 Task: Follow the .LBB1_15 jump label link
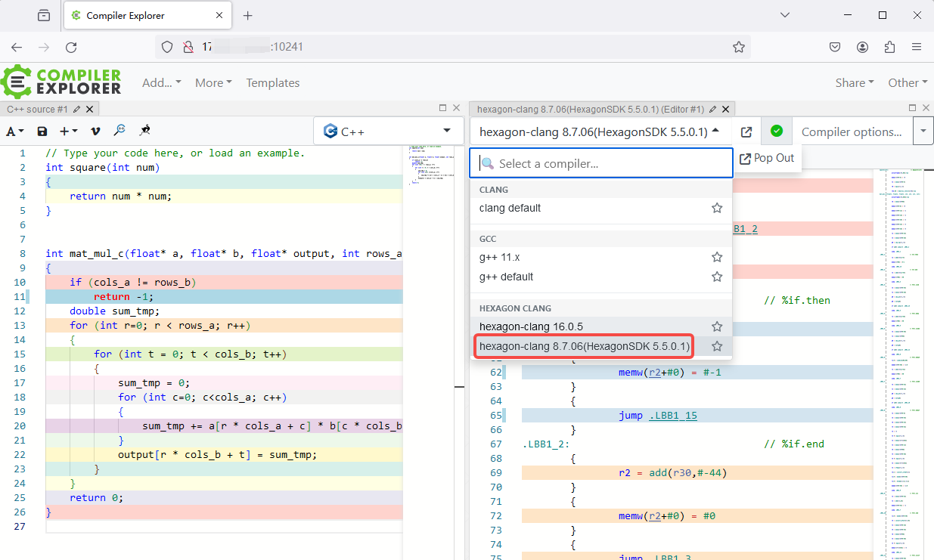click(673, 415)
